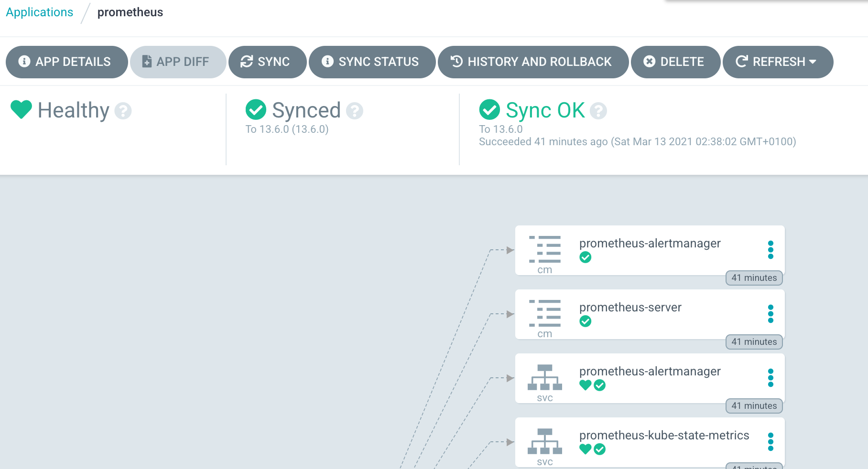Image resolution: width=868 pixels, height=469 pixels.
Task: Click the reload icon in REFRESH button
Action: click(x=742, y=61)
